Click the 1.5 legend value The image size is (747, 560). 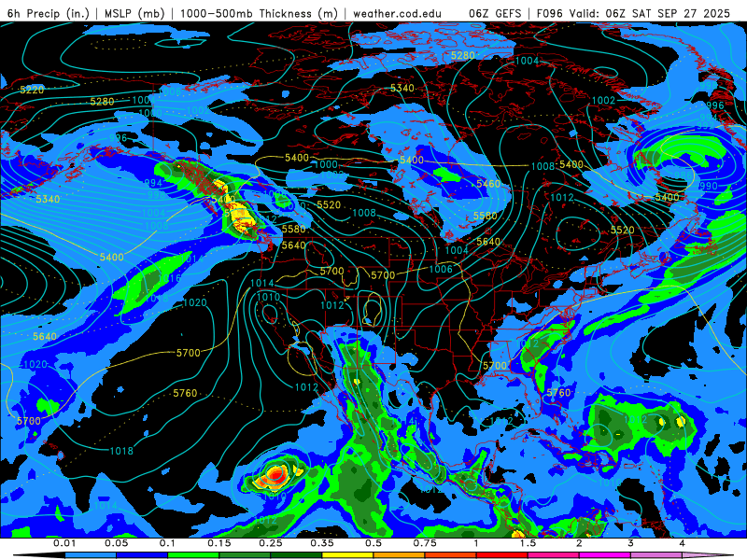coord(528,543)
